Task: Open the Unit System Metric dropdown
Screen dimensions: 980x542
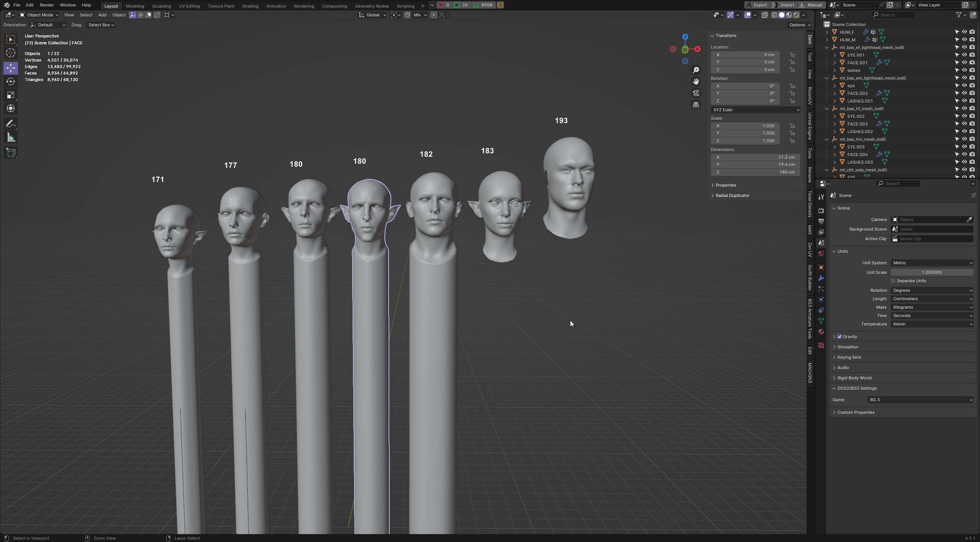Action: 932,263
